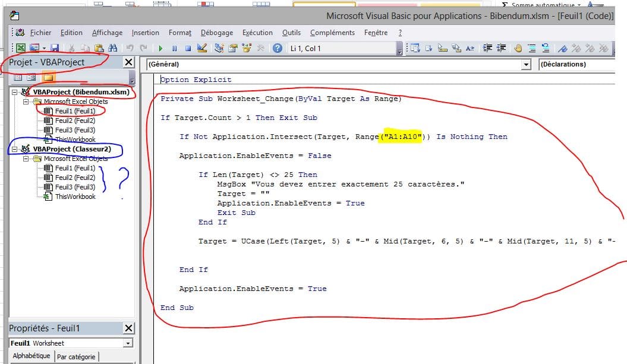The width and height of the screenshot is (627, 364).
Task: Toggle Folders in the Project panel
Action: click(x=48, y=78)
